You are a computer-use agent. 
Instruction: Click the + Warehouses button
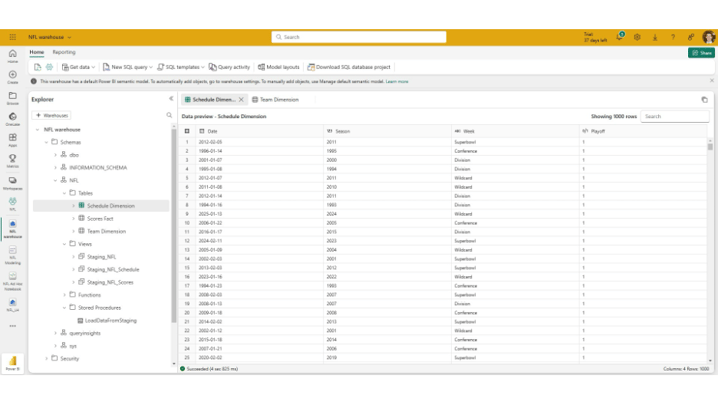[52, 115]
